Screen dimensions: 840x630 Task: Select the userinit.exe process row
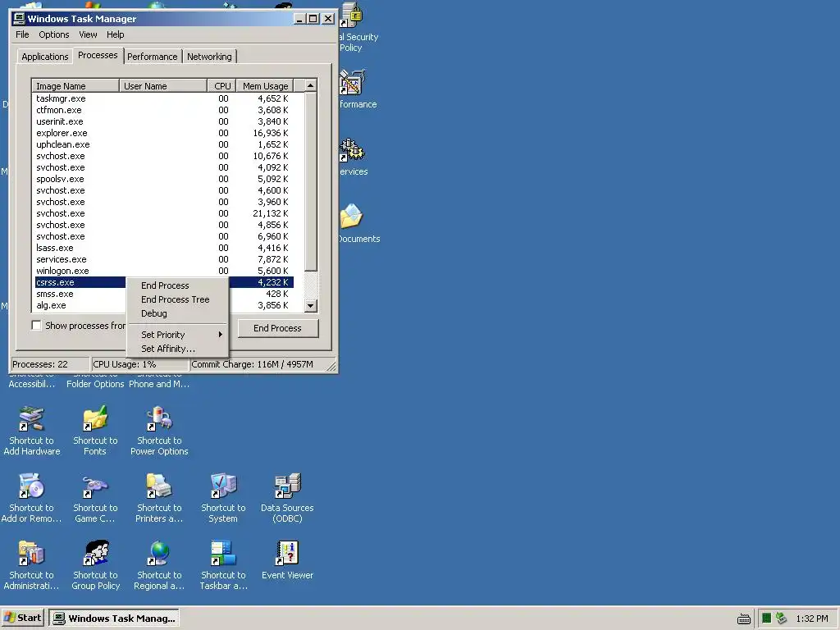coord(163,121)
